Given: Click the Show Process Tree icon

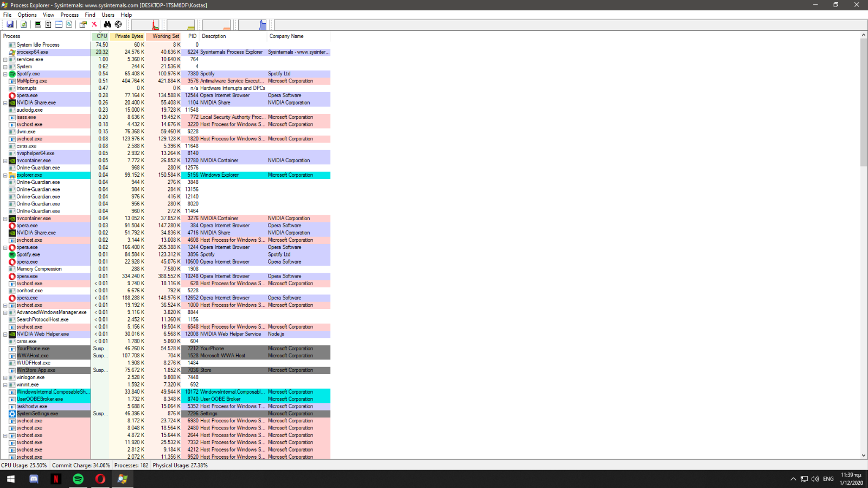Looking at the screenshot, I should [48, 24].
